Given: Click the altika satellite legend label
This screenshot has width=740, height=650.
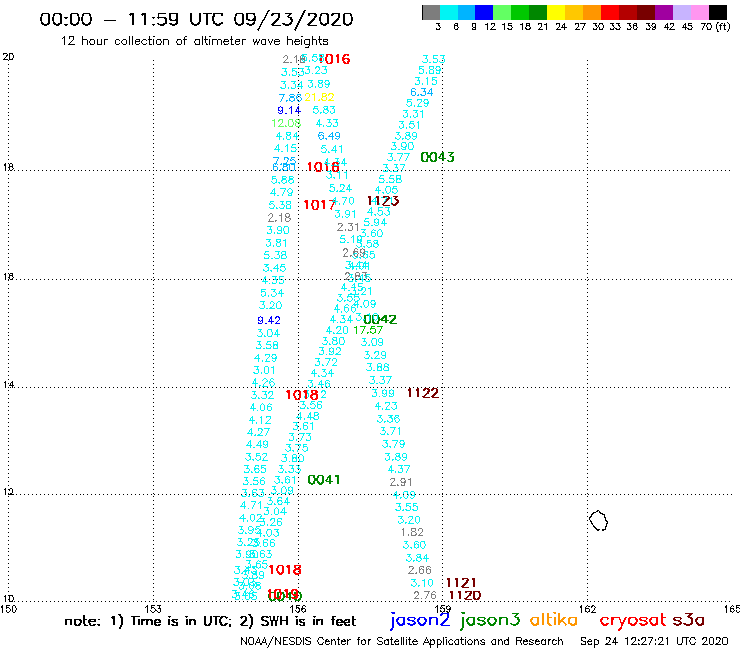Looking at the screenshot, I should coord(554,620).
